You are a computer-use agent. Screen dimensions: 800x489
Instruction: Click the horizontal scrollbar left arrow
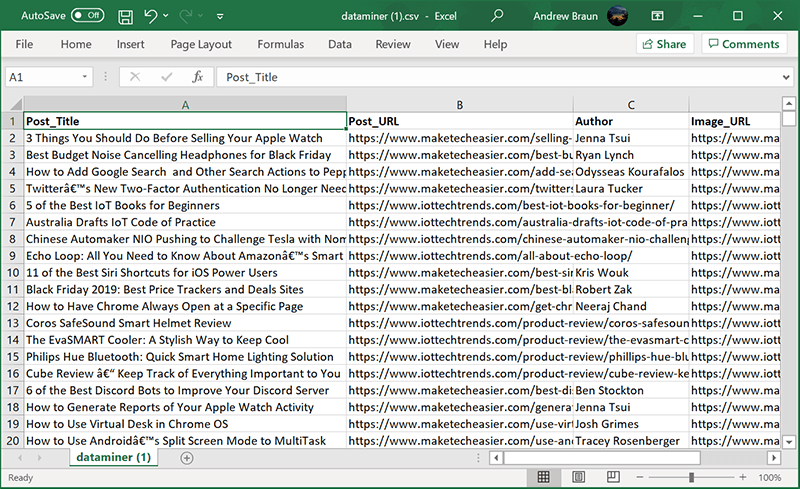(496, 458)
